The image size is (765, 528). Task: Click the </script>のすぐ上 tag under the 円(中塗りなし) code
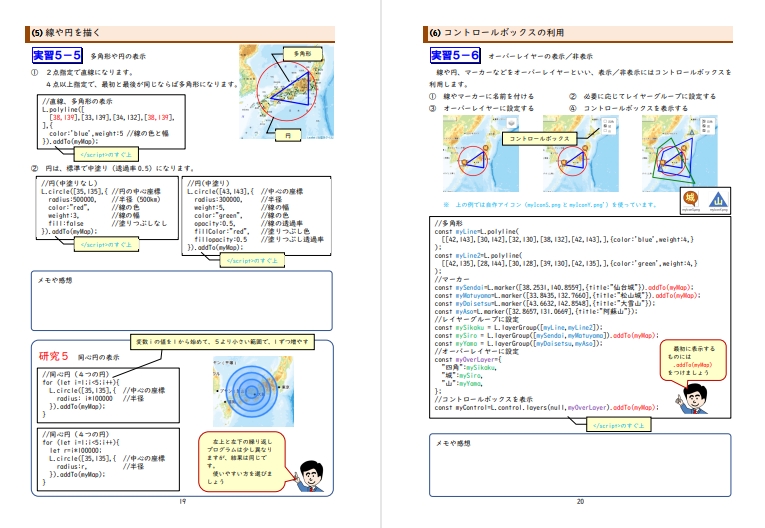pyautogui.click(x=106, y=244)
